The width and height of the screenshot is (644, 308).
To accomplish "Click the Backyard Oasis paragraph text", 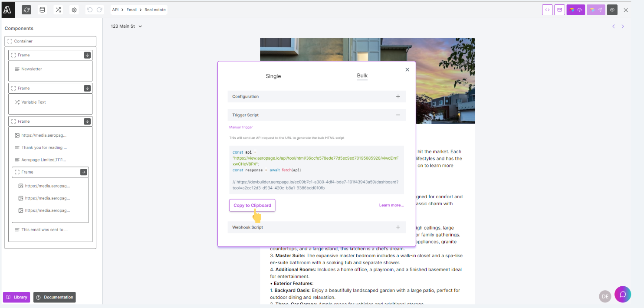I will click(x=365, y=294).
